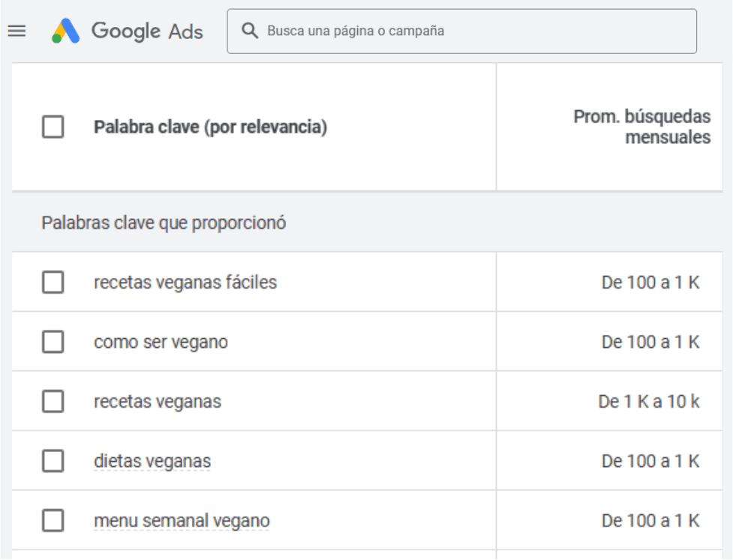This screenshot has width=733, height=560.
Task: Tick the 'recetas veganas' row checkbox
Action: click(x=53, y=401)
